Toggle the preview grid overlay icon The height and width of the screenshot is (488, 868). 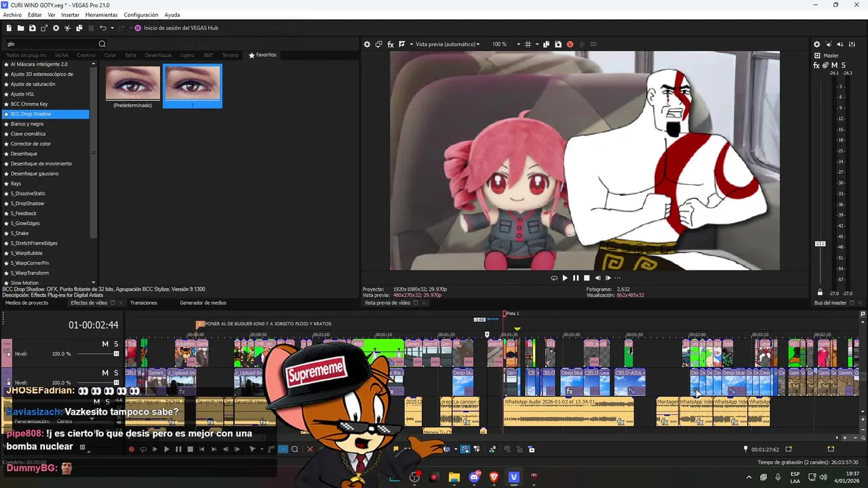point(528,44)
